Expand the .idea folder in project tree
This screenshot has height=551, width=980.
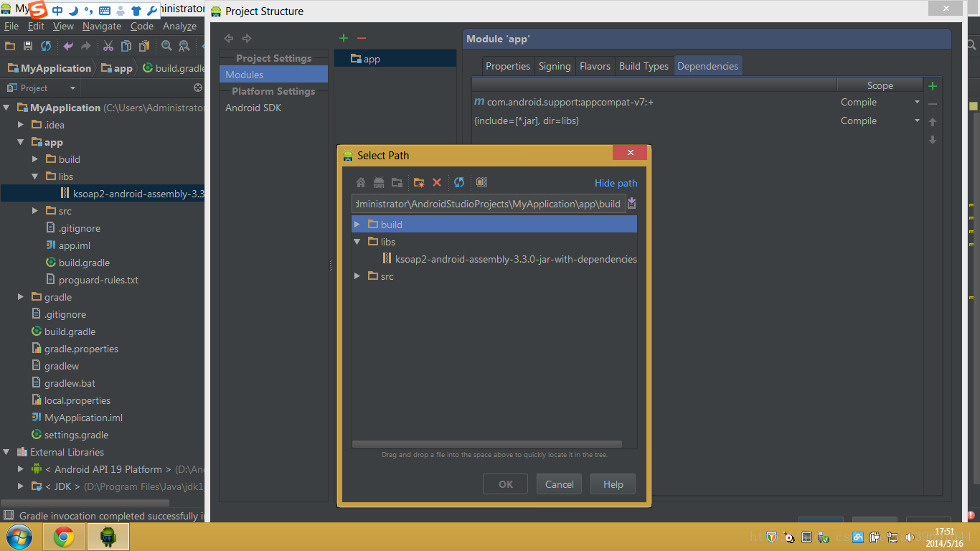tap(21, 125)
